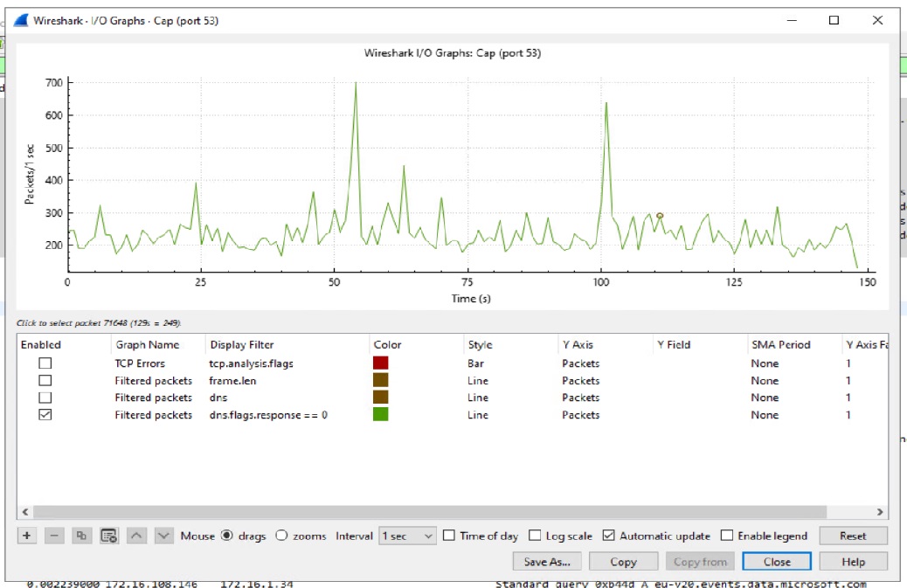Screen dimensions: 907x588
Task: Click the red TCP Errors color swatch
Action: point(380,363)
